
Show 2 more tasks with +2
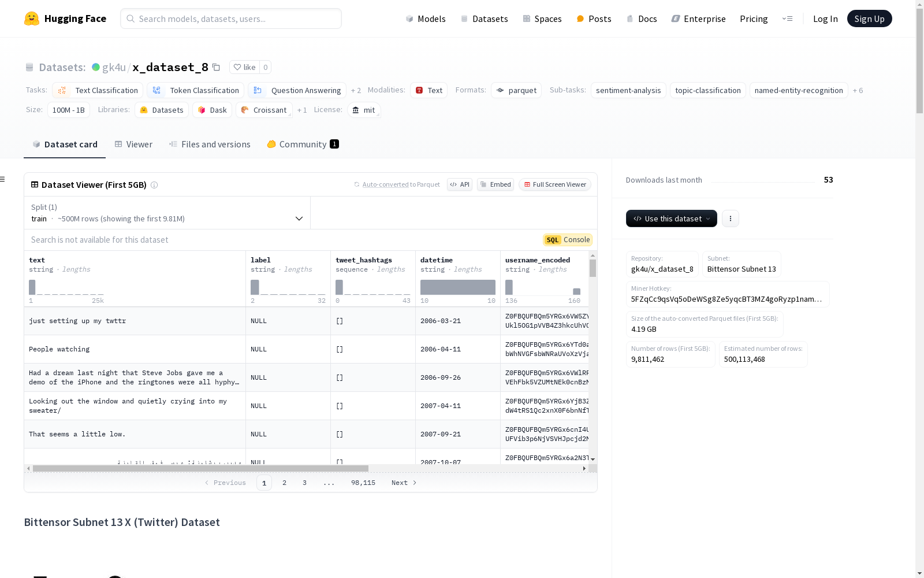tap(356, 91)
